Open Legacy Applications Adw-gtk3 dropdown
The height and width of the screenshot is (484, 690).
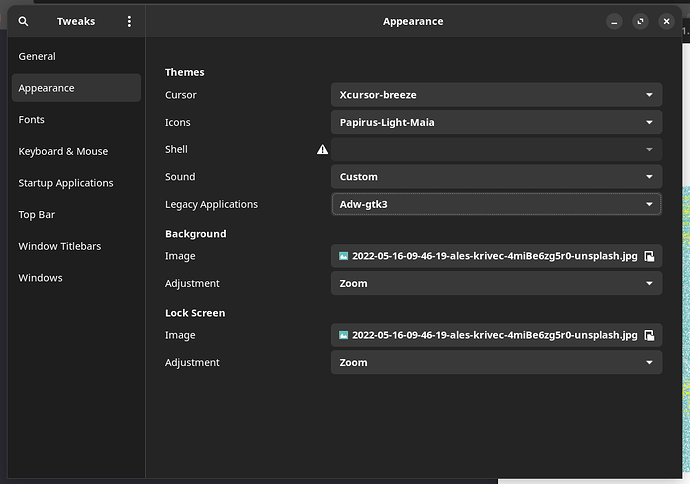[x=496, y=204]
